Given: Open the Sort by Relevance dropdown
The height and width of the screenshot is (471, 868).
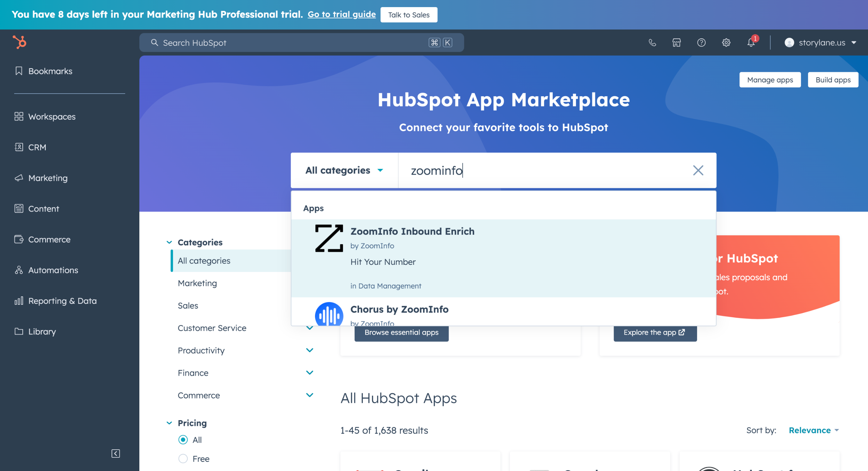Looking at the screenshot, I should coord(814,430).
